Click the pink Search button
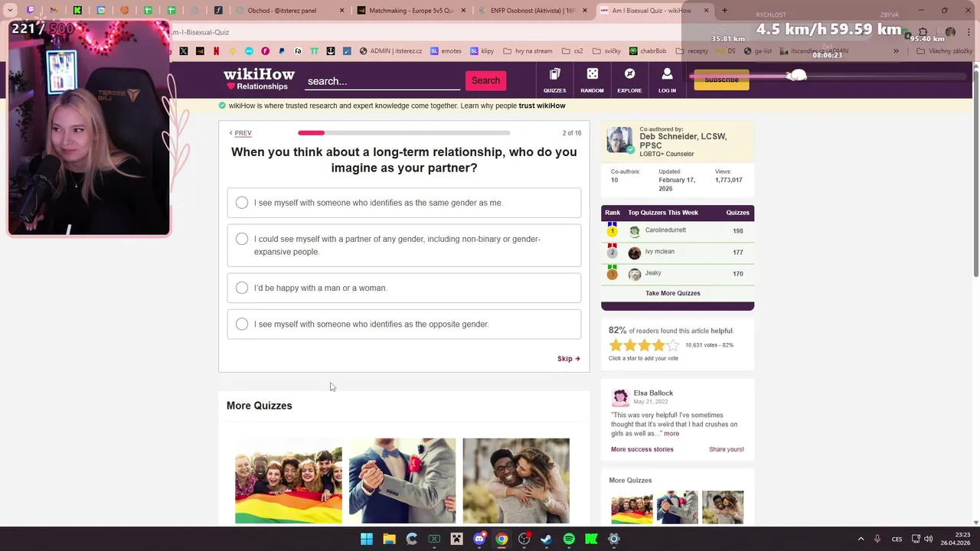The image size is (980, 551). tap(485, 80)
